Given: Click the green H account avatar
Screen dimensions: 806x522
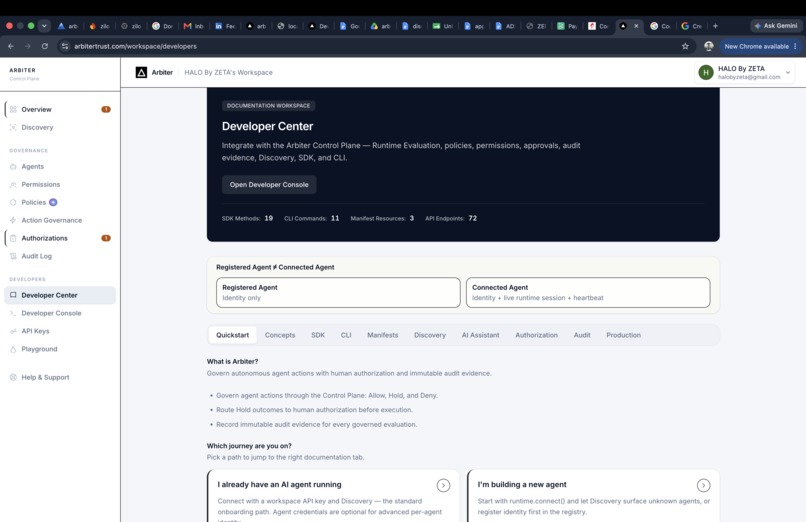Looking at the screenshot, I should coord(706,72).
